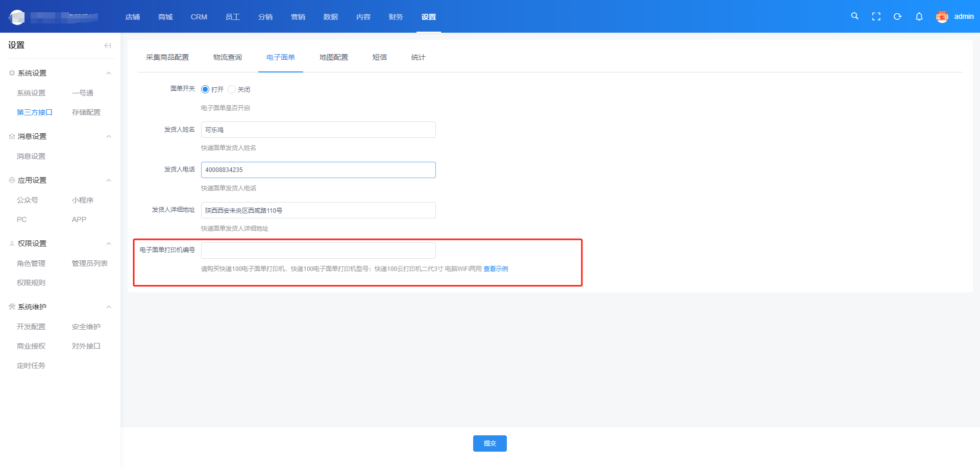Open 安全维护 sidebar item

[86, 327]
